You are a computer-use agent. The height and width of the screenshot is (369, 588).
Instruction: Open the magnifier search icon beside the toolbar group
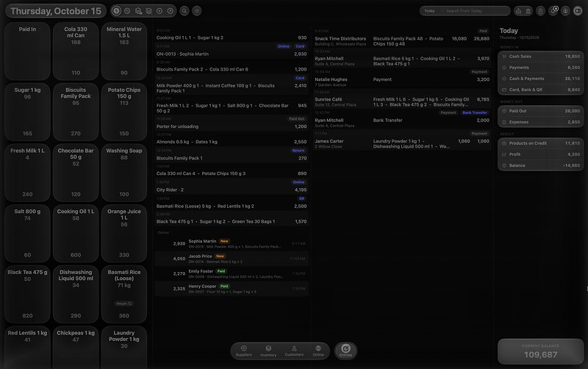[x=184, y=11]
